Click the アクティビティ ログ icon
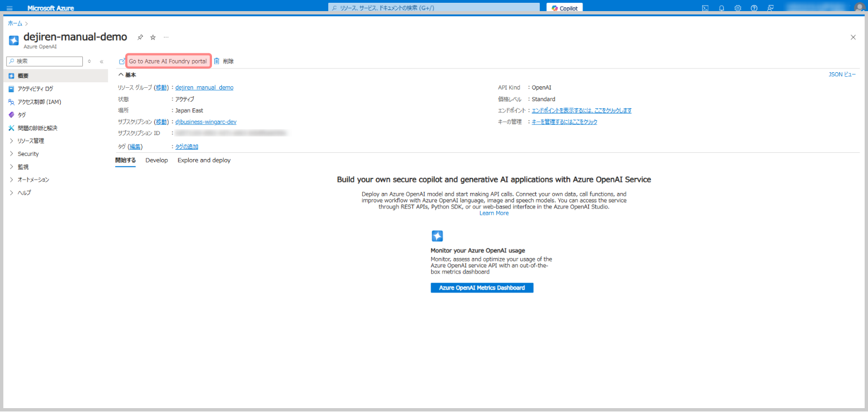Screen dimensions: 868x412 click(x=11, y=89)
